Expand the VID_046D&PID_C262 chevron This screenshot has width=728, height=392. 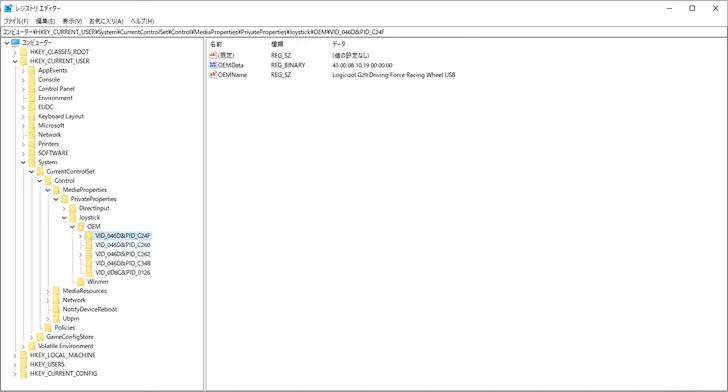pyautogui.click(x=80, y=255)
